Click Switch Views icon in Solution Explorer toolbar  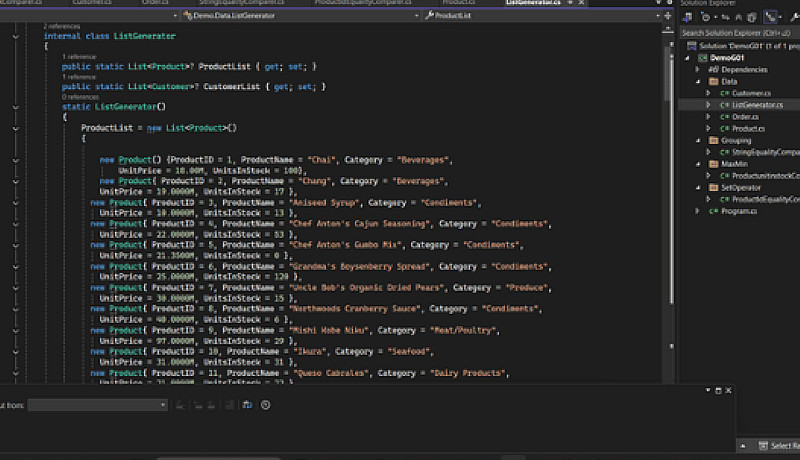click(687, 17)
